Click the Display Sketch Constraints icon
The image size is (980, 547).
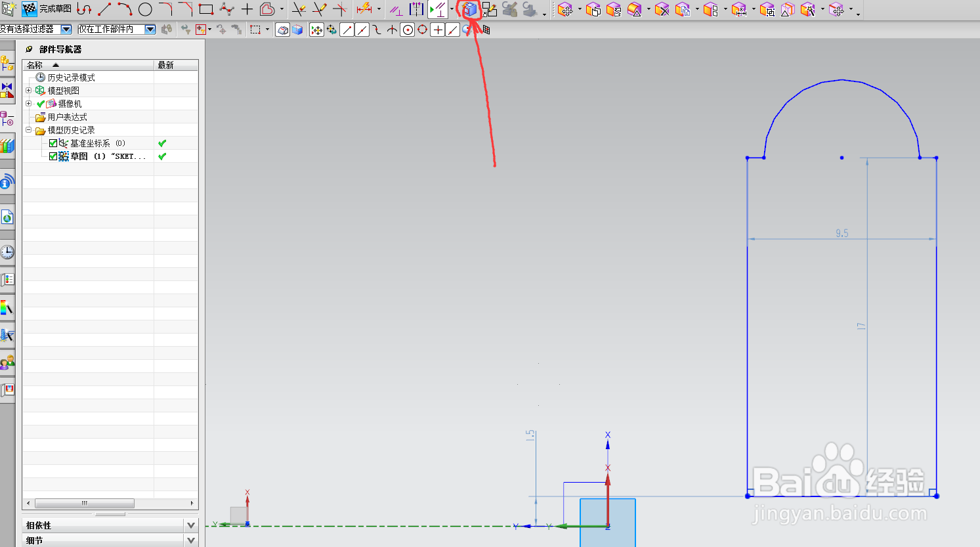(x=437, y=9)
